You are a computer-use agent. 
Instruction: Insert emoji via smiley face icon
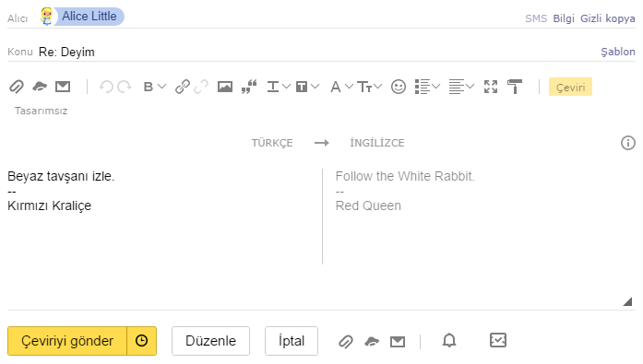click(399, 87)
